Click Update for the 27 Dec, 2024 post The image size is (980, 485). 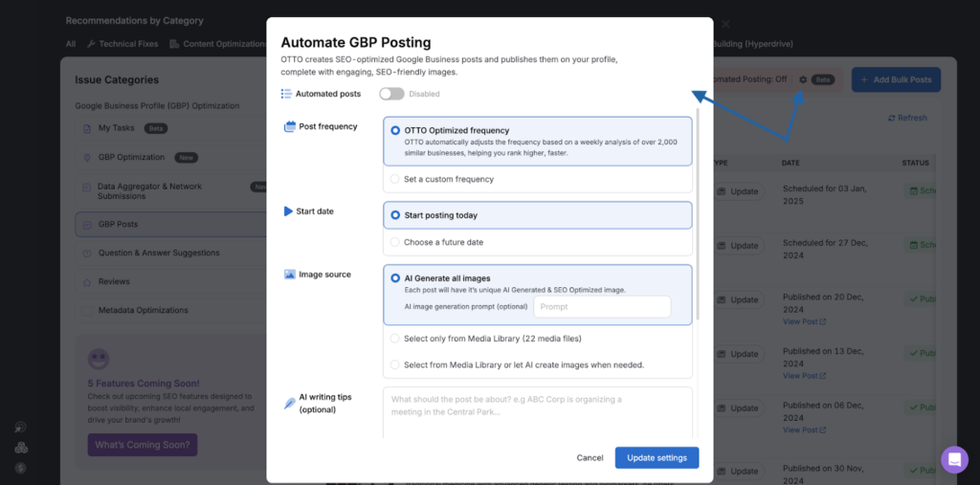tap(738, 246)
